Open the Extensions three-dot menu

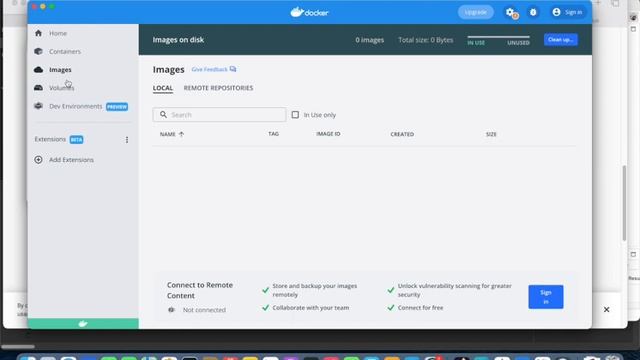[x=127, y=140]
